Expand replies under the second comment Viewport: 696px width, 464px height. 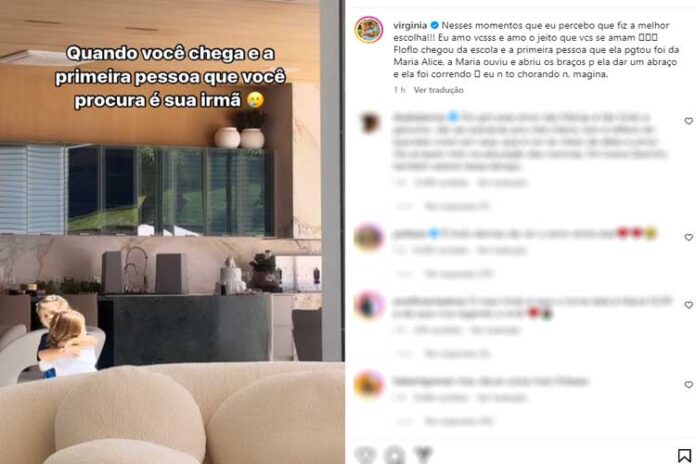tap(459, 274)
